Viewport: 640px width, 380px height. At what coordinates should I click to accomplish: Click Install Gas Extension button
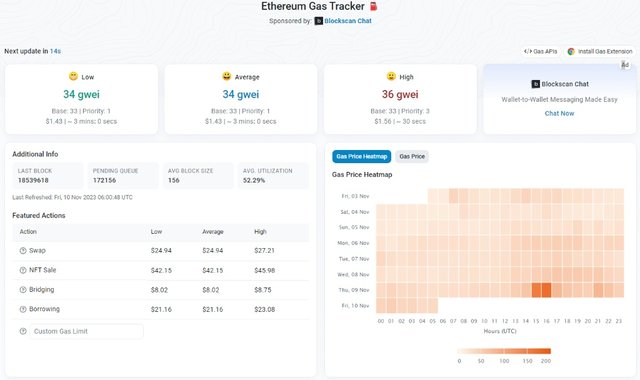pos(600,51)
